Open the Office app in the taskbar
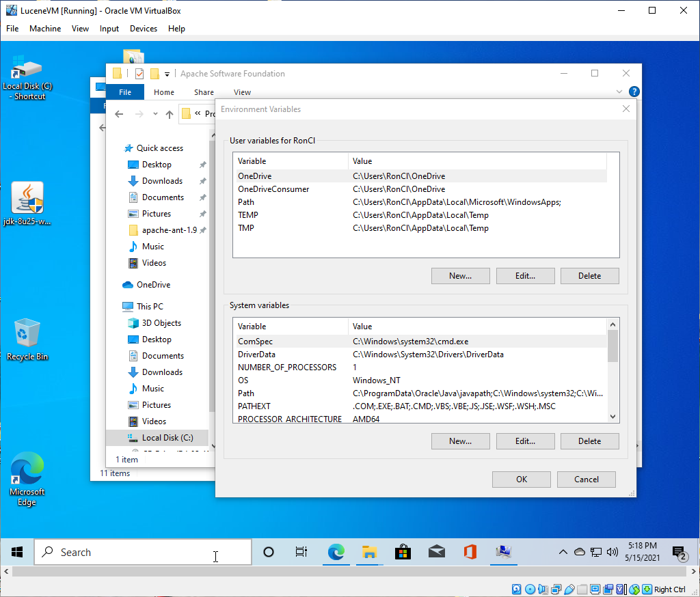The image size is (700, 597). coord(470,552)
